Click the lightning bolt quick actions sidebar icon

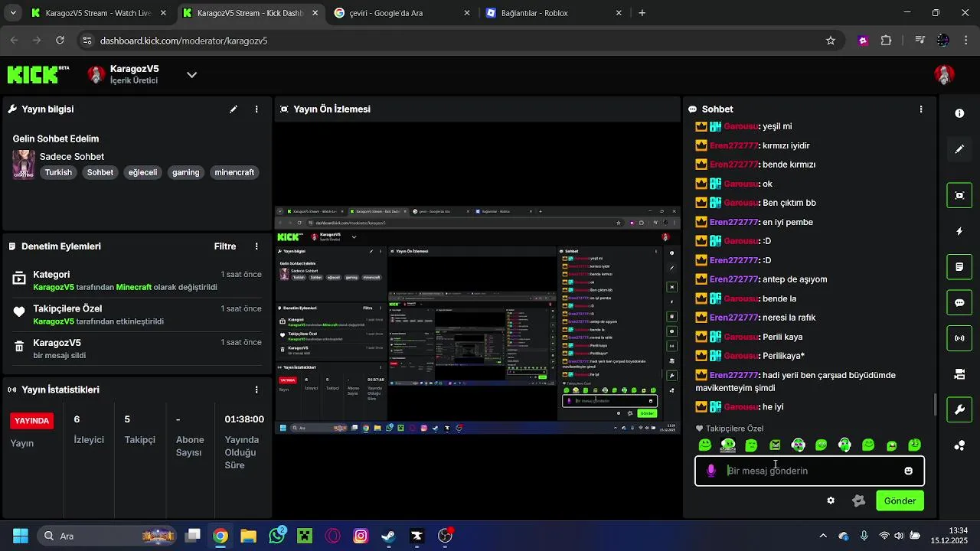pos(959,231)
